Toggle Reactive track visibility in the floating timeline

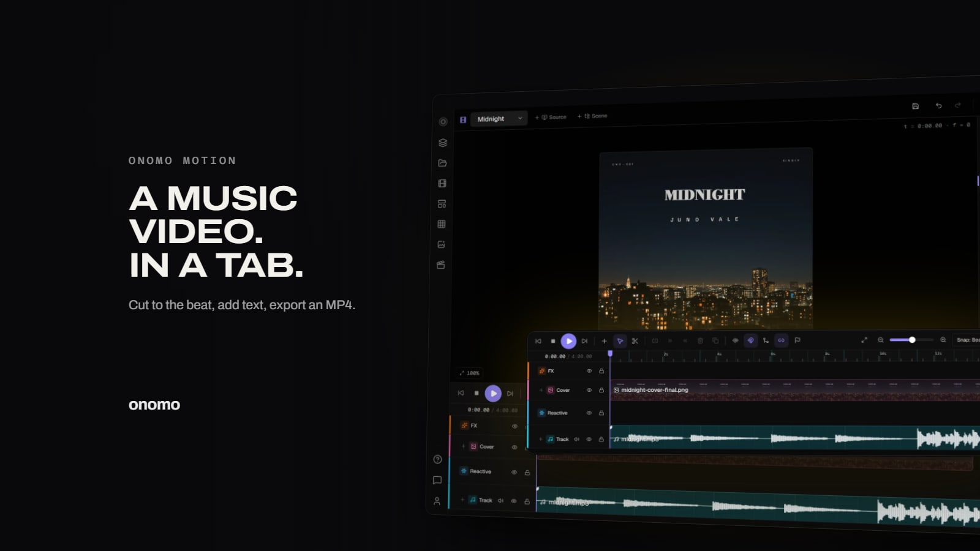pyautogui.click(x=589, y=413)
